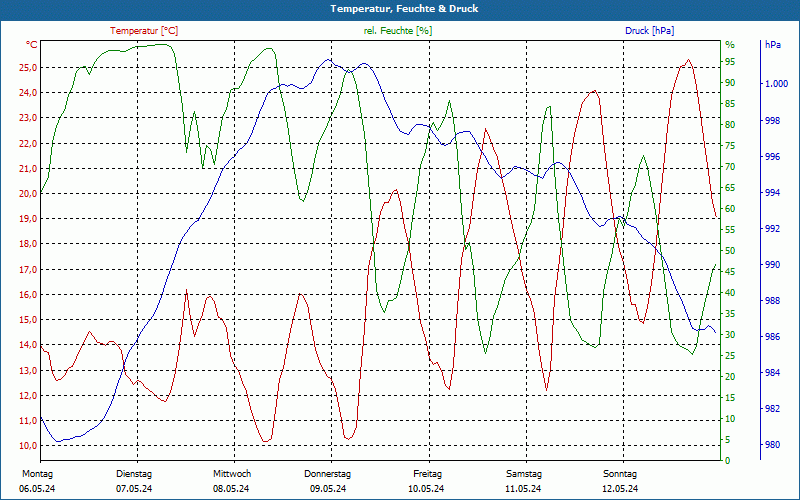Click humidity axis value 60
This screenshot has height=500, width=800.
(730, 209)
